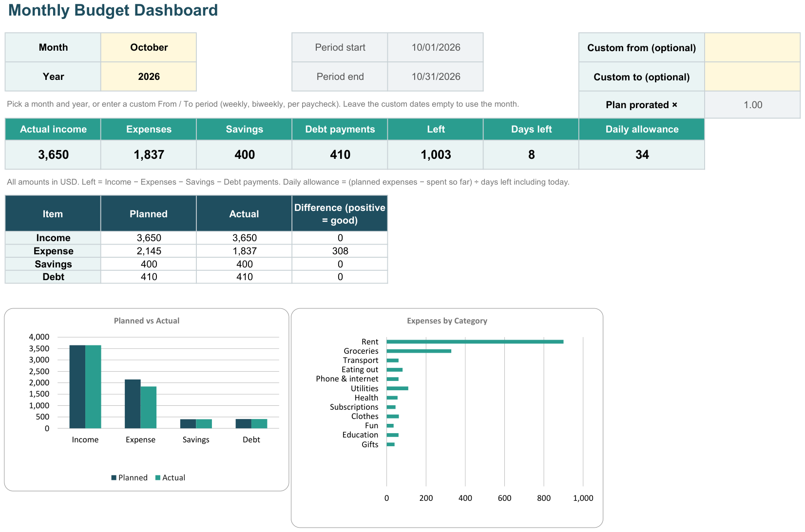Click the empty Custom to (optional) field

point(752,76)
